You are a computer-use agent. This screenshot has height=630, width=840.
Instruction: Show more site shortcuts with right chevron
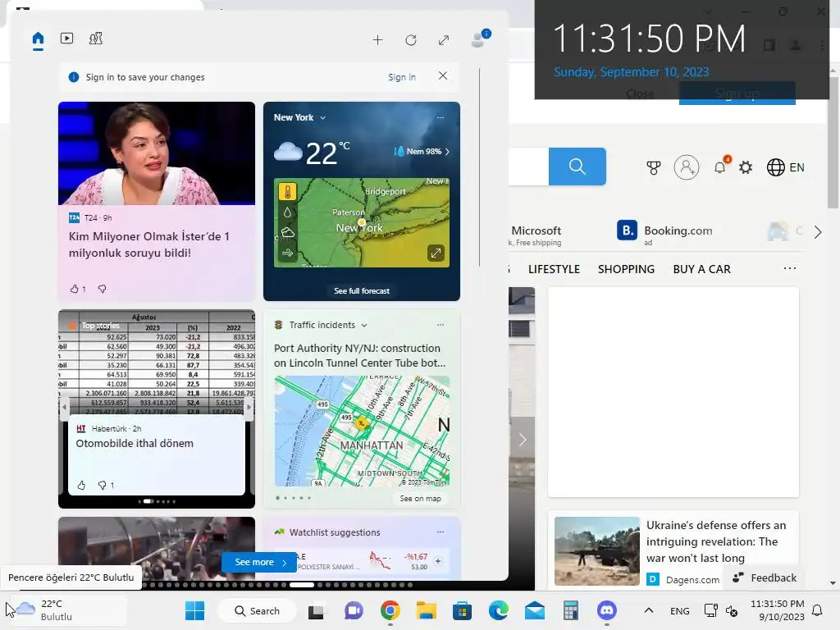pyautogui.click(x=818, y=232)
